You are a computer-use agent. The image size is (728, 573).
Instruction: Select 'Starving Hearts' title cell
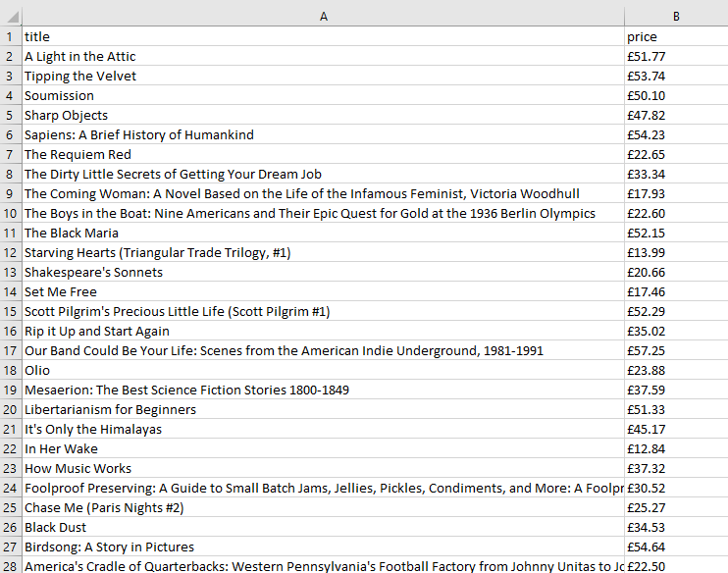coord(323,252)
